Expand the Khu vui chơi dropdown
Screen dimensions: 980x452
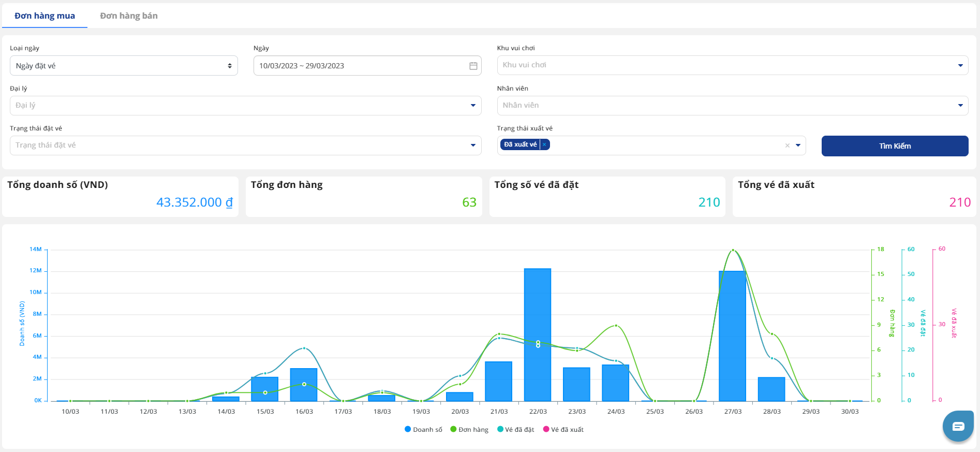(x=732, y=65)
